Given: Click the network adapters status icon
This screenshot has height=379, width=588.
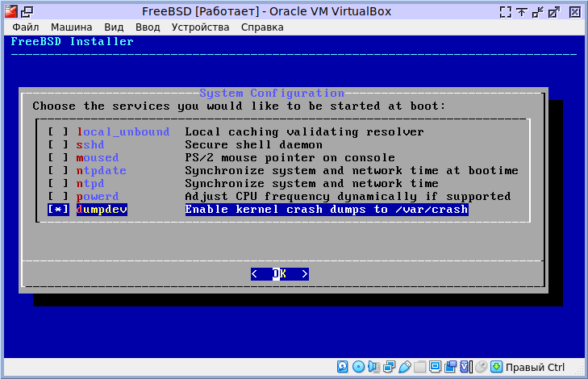Looking at the screenshot, I should tap(390, 367).
